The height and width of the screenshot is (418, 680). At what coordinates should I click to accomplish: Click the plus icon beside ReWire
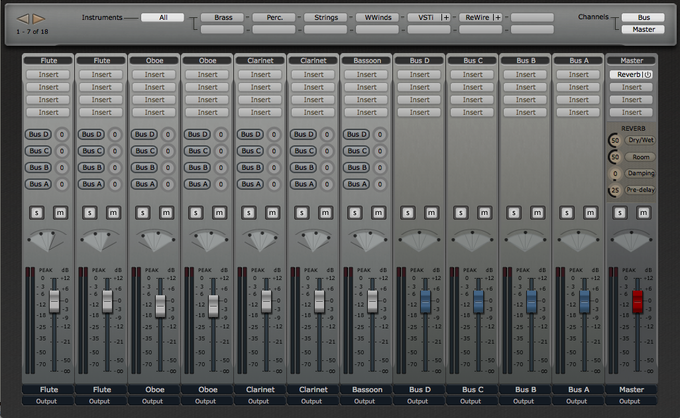pos(498,17)
